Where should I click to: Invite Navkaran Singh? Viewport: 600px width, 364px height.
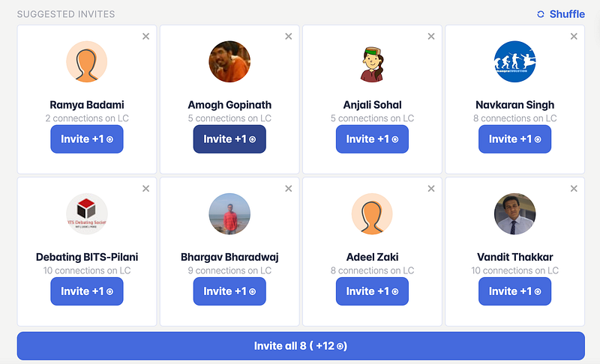(514, 139)
